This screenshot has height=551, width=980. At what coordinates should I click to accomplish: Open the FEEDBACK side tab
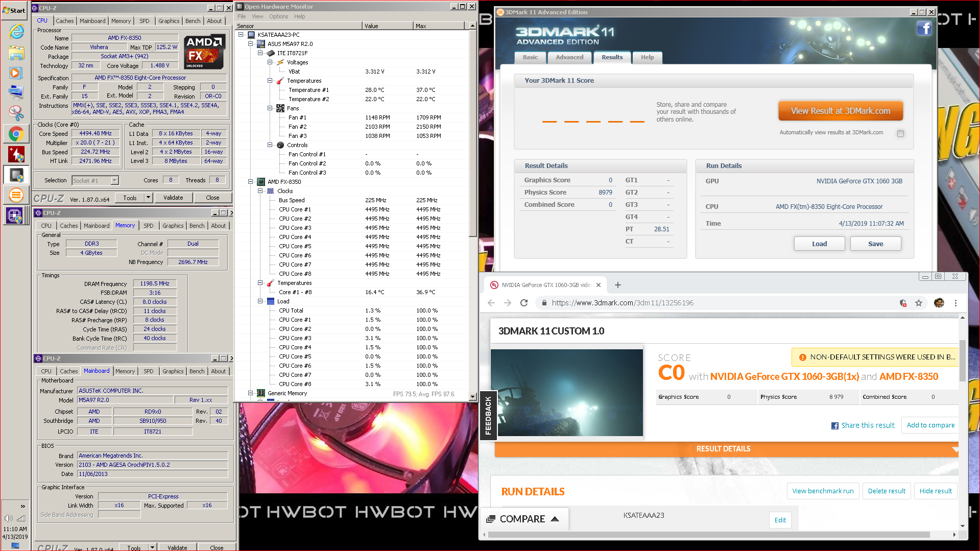click(x=488, y=416)
